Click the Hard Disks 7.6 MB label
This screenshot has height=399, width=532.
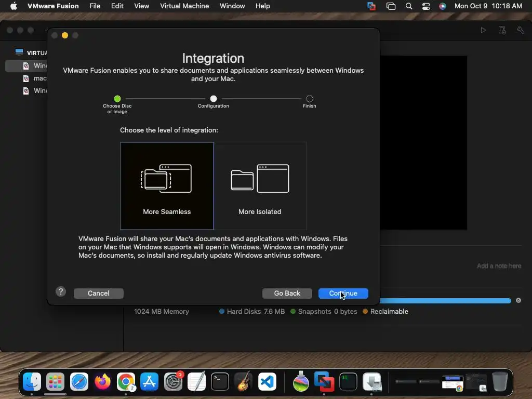click(256, 312)
